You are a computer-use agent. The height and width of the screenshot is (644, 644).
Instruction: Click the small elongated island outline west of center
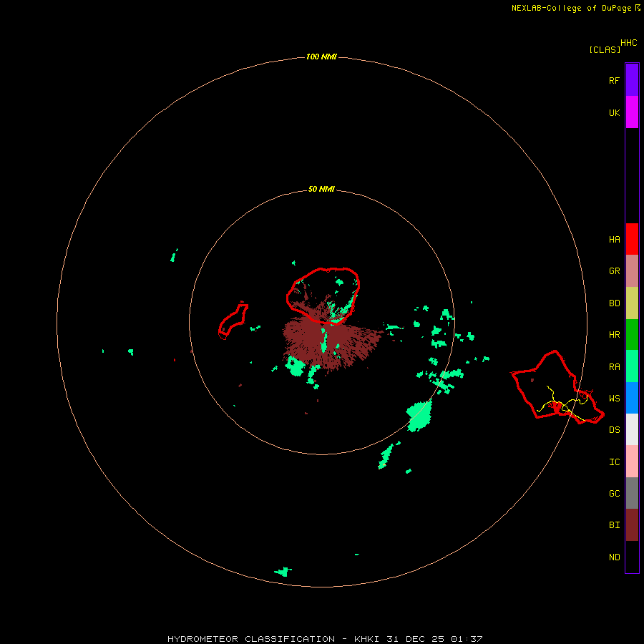[x=233, y=321]
